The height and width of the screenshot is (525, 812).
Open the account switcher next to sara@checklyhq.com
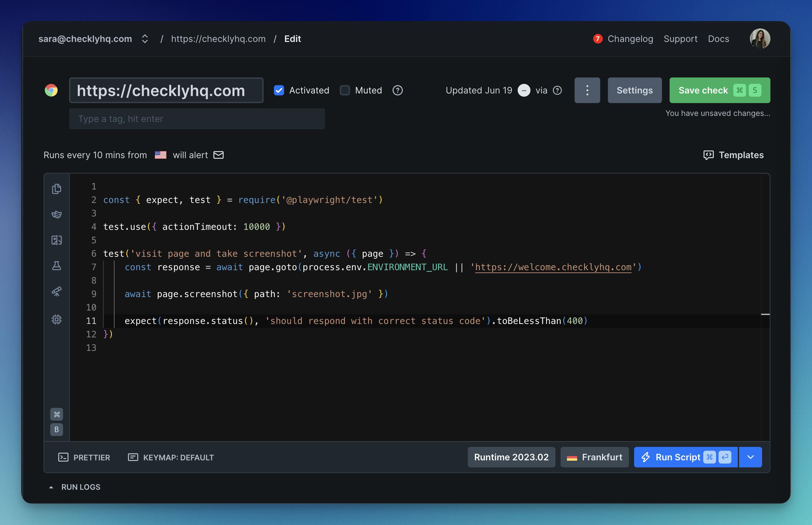coord(145,39)
